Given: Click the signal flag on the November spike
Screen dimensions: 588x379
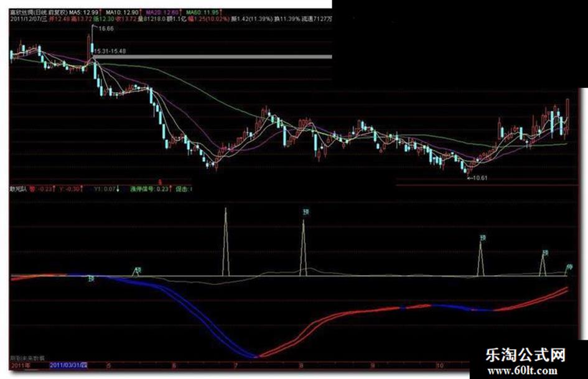Looking at the screenshot, I should [546, 253].
